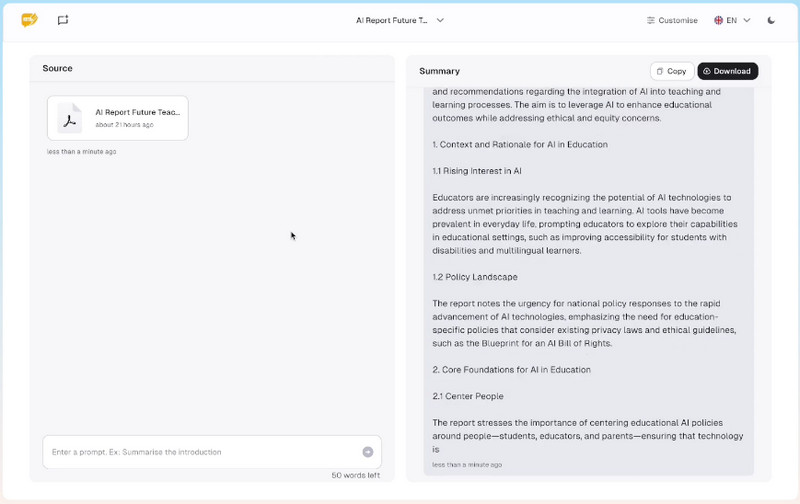Viewport: 800px width, 504px height.
Task: Expand the language chevron arrow
Action: (x=746, y=20)
